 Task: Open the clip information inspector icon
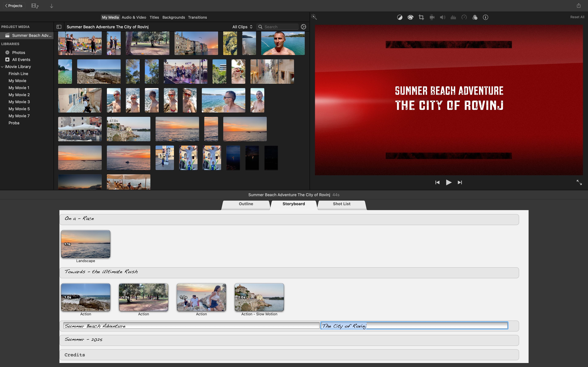tap(485, 17)
